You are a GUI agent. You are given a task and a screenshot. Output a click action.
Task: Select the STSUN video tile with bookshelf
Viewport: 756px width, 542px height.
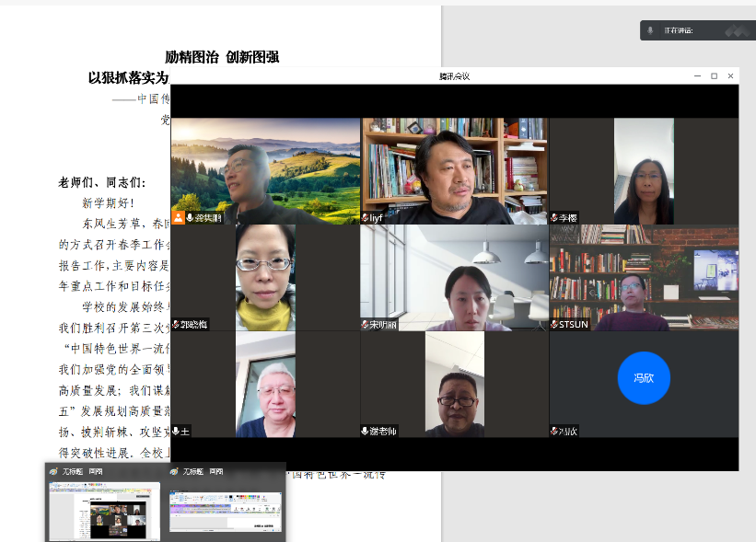644,277
